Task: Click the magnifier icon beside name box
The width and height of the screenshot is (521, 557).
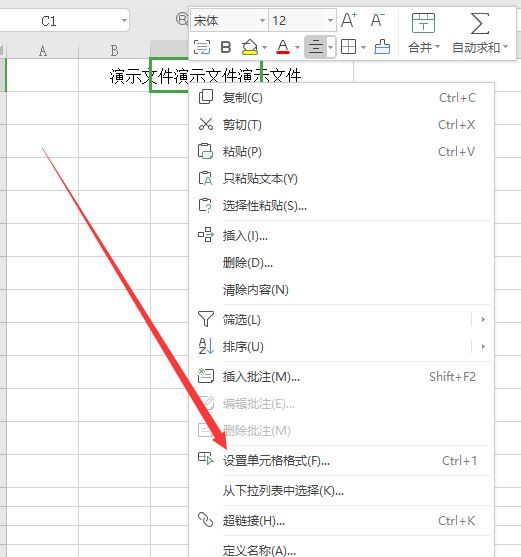Action: click(182, 18)
